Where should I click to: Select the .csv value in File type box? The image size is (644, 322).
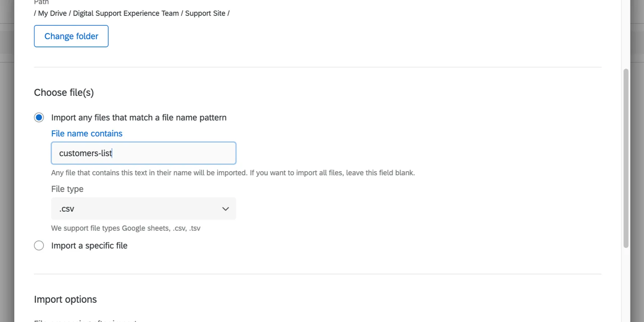click(x=66, y=209)
